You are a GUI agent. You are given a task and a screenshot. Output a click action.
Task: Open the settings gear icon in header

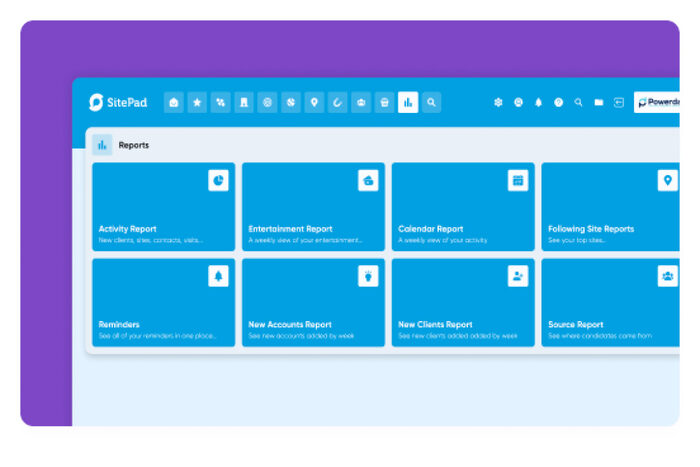(x=498, y=102)
